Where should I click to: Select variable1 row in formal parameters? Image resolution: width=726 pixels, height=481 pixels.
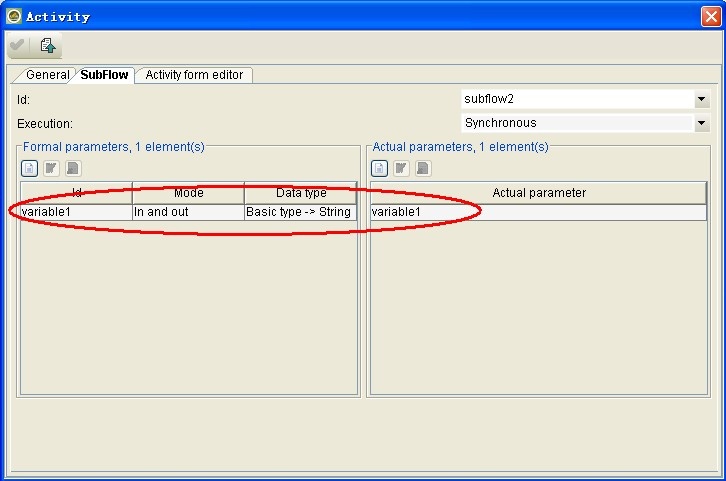76,212
